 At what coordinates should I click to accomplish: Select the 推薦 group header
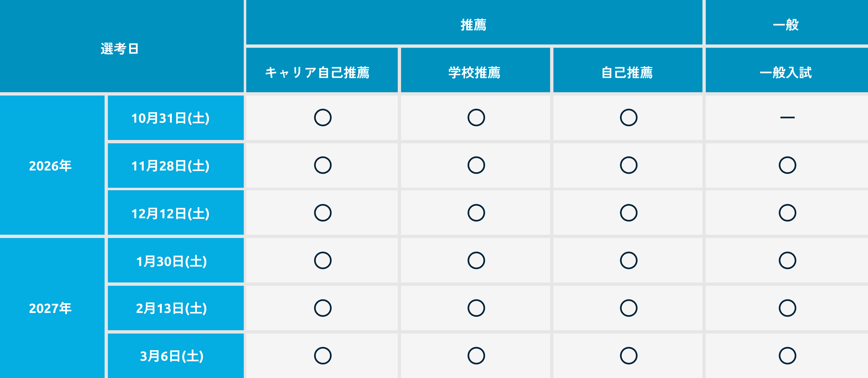[x=474, y=25]
